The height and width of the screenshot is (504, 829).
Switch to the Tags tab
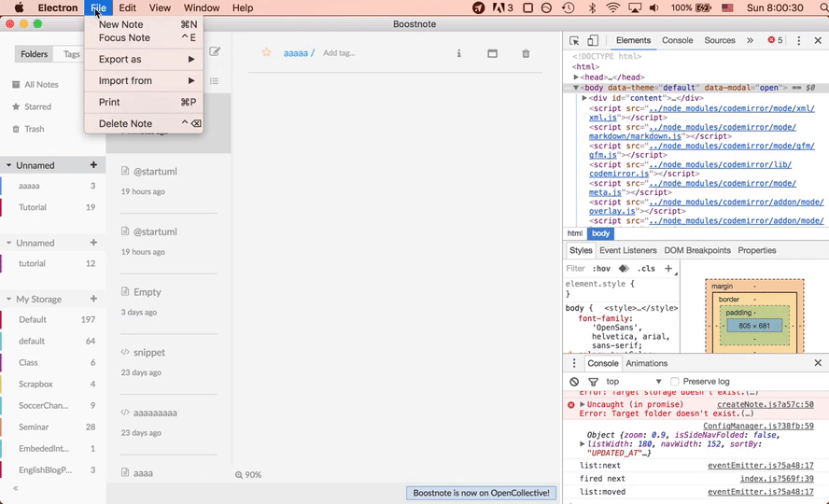point(71,54)
